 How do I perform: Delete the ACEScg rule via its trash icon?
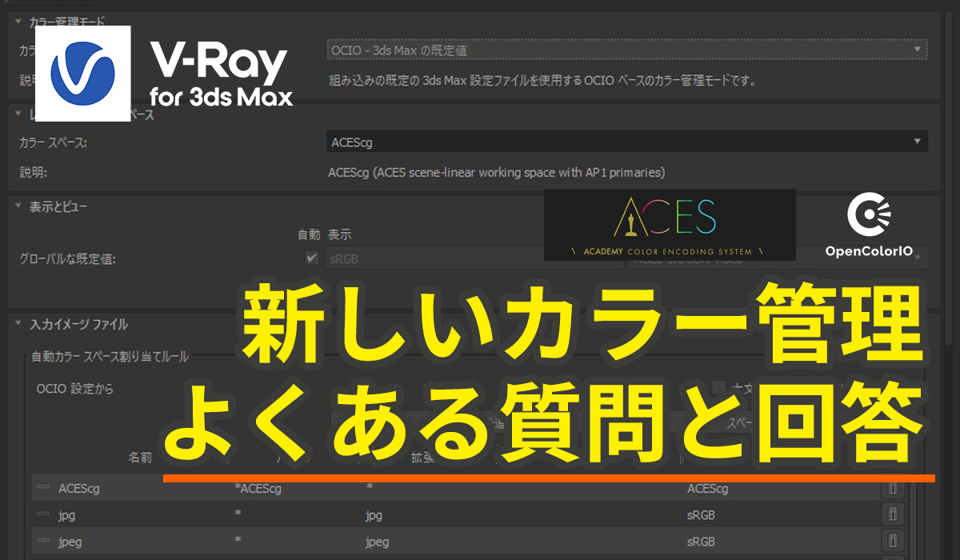click(x=893, y=487)
